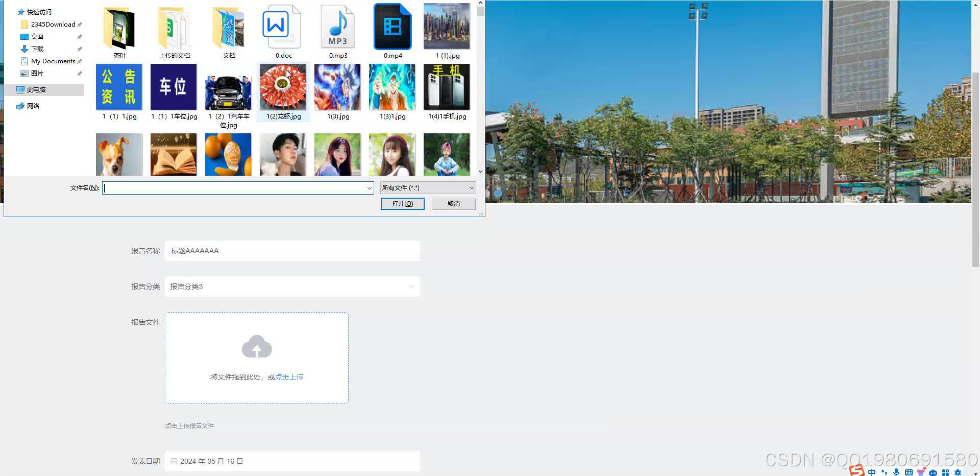
Task: Click the page vertical scrollbar thumb
Action: tap(975, 169)
